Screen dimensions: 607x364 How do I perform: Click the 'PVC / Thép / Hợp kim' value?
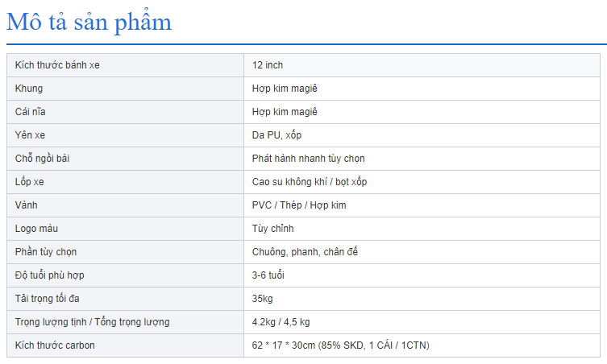click(299, 205)
